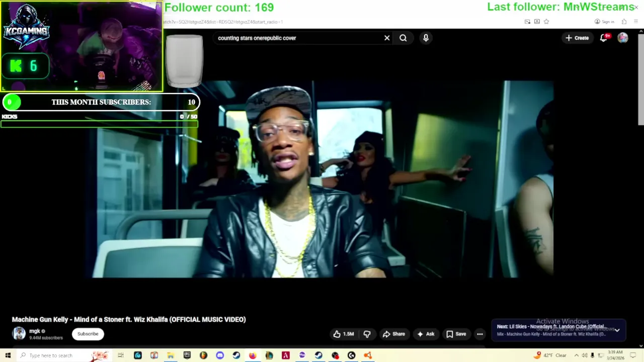Share the Mind of a Stoner video
The image size is (644, 362).
393,334
